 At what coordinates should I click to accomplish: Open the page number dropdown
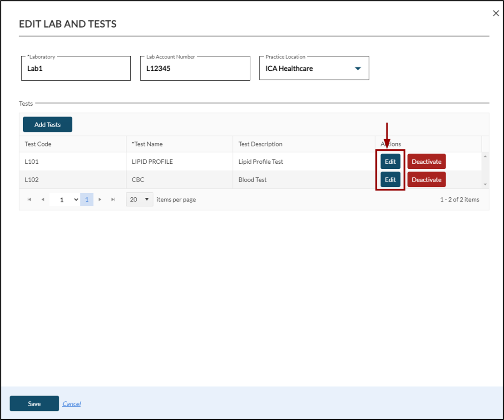tap(64, 200)
